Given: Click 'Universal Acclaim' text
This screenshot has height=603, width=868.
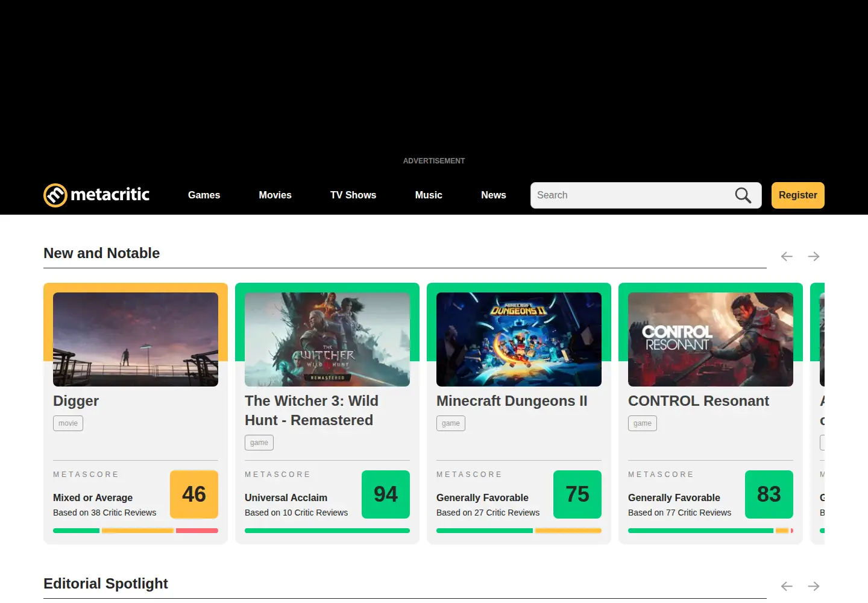Looking at the screenshot, I should [286, 497].
